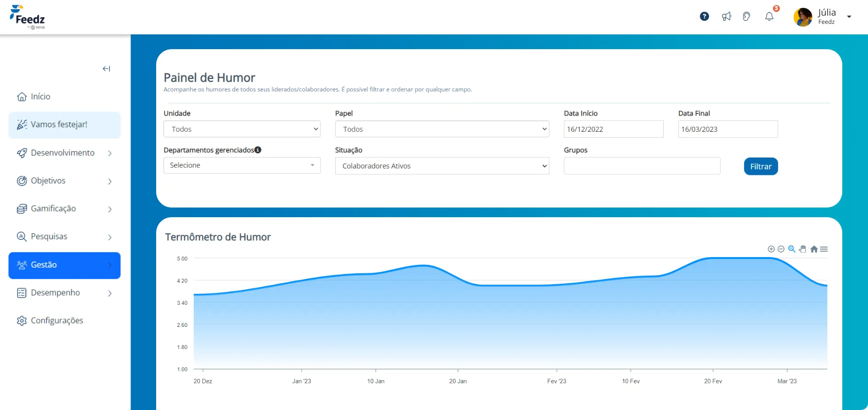Viewport: 868px width, 410px height.
Task: Click the Início home icon
Action: click(22, 96)
